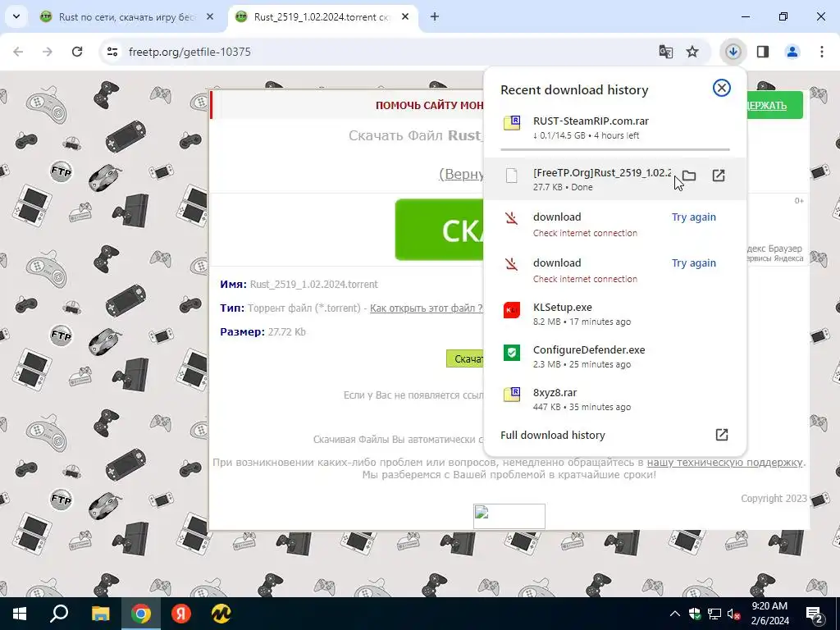Click the (Верну back link
Screen dimensions: 840x630
462,174
